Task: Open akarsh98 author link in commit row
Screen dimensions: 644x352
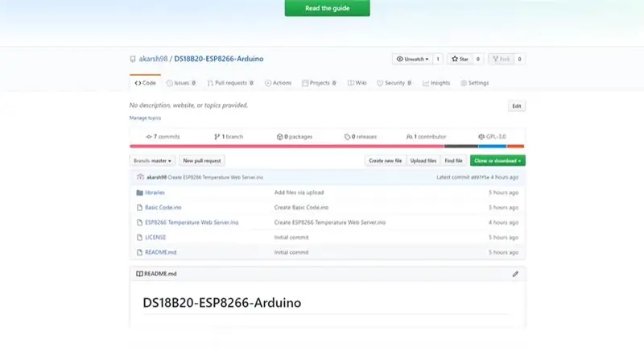Action: coord(156,177)
